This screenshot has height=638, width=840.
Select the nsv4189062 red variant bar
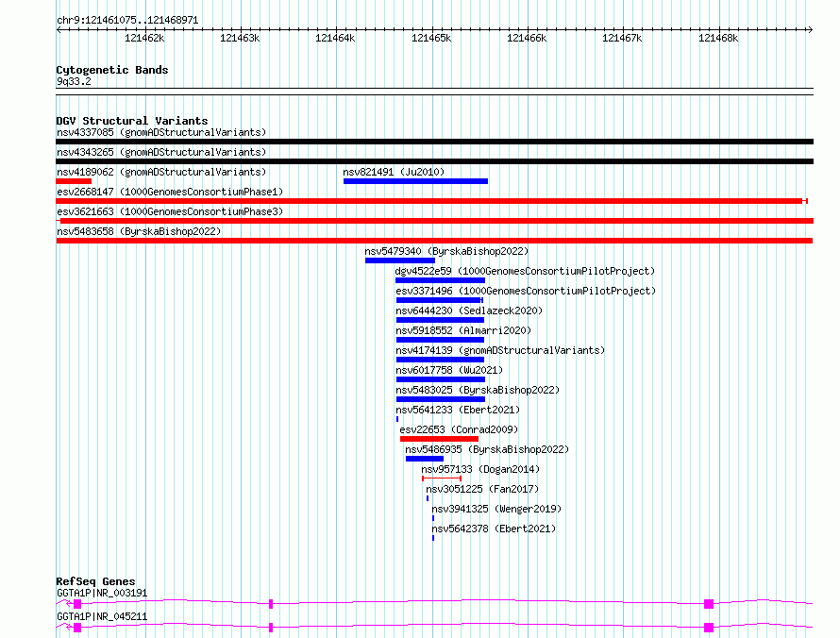pos(74,181)
